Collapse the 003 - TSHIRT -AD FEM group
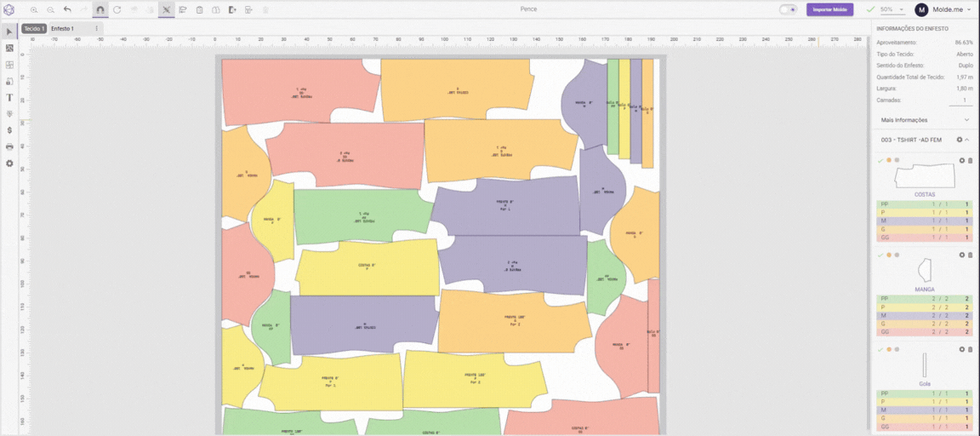The width and height of the screenshot is (980, 436). [967, 140]
